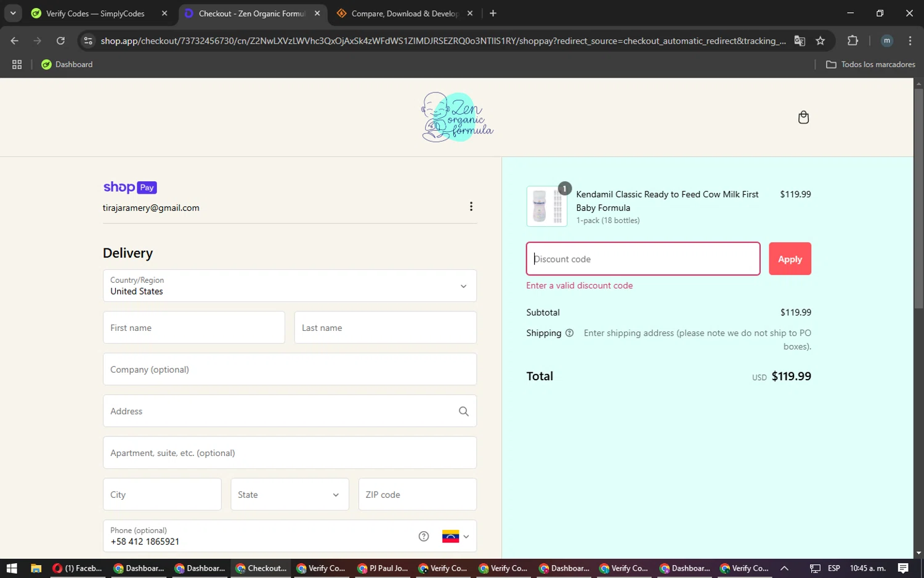Open the tab search dropdown arrow
Viewport: 924px width, 578px height.
tap(13, 13)
